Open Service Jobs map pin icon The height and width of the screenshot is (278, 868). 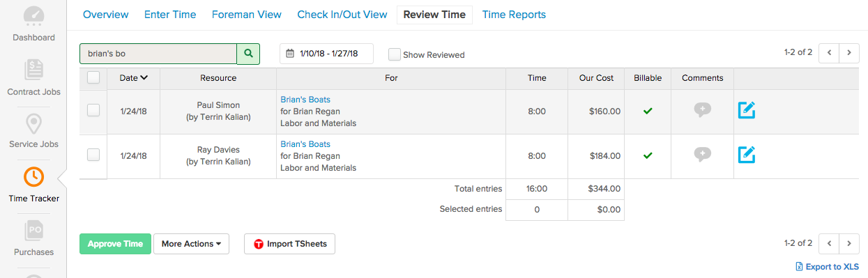(x=33, y=124)
